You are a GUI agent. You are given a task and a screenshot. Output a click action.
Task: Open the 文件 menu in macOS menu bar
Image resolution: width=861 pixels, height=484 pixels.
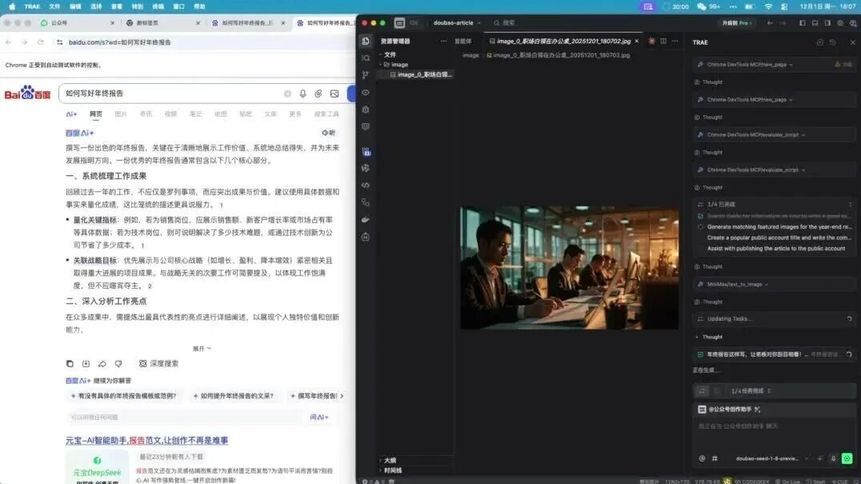click(54, 7)
